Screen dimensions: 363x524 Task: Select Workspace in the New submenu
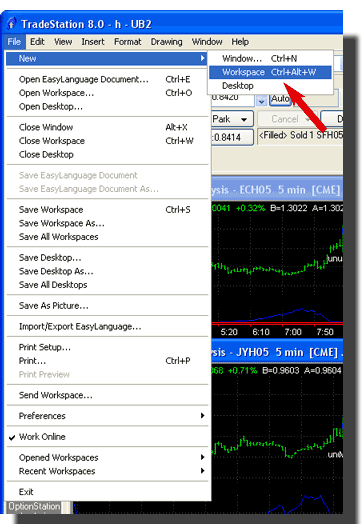tap(270, 72)
